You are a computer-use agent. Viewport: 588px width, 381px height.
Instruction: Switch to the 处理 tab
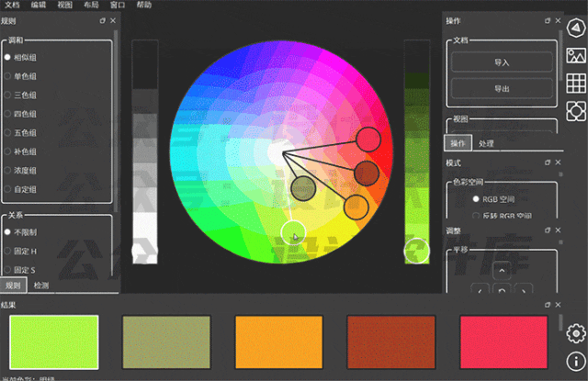[x=486, y=143]
